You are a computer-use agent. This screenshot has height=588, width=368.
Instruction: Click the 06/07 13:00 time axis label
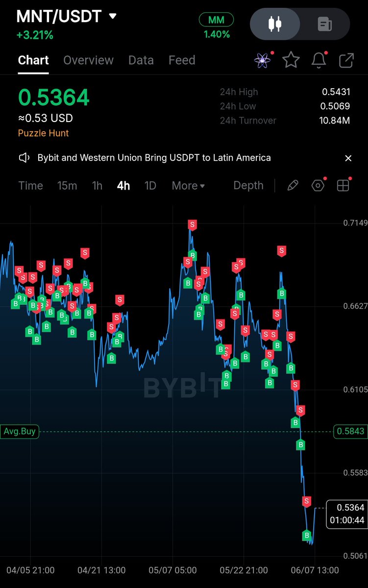click(x=315, y=570)
